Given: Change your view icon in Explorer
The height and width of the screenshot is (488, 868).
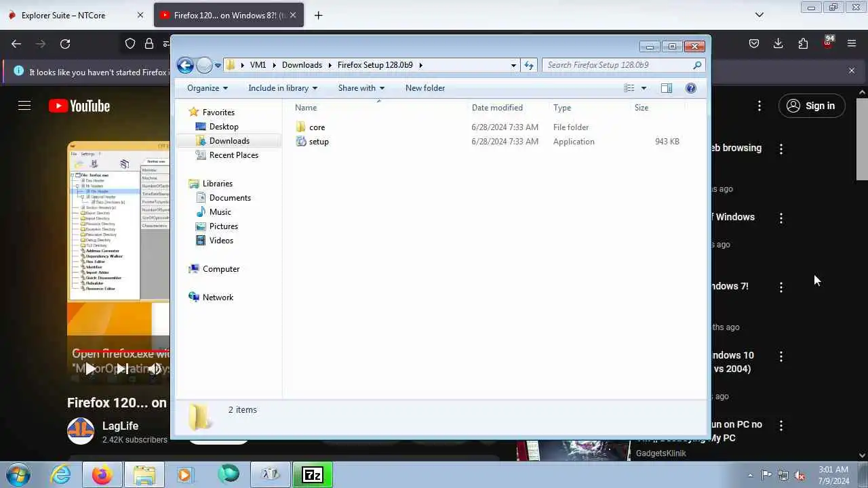Looking at the screenshot, I should [x=629, y=88].
